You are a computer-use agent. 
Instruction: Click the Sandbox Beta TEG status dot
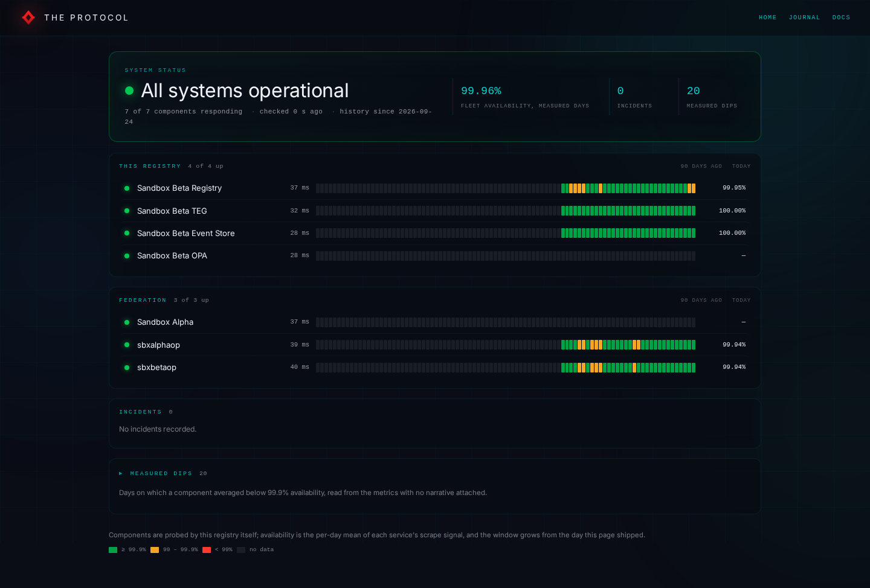coord(127,211)
